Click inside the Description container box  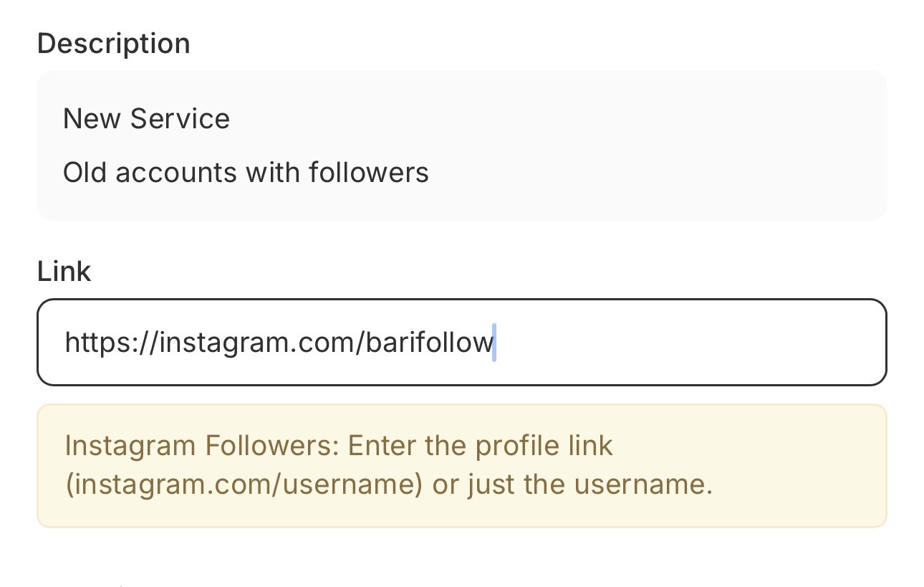(x=462, y=143)
